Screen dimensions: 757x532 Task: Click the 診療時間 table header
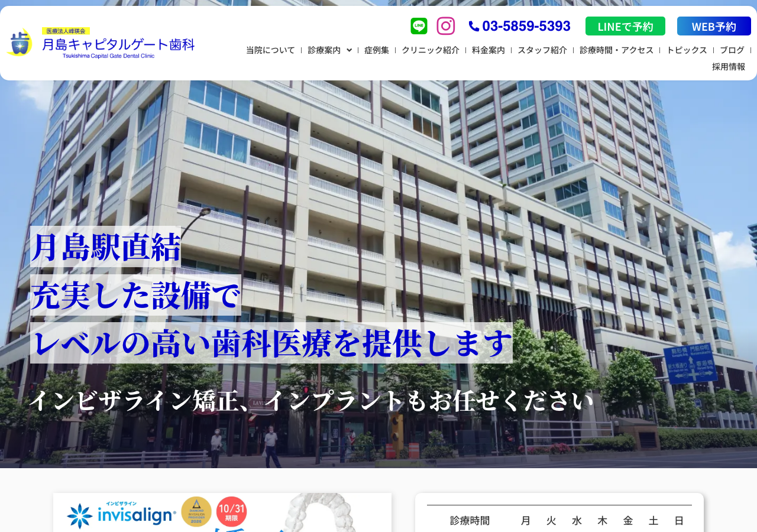470,521
